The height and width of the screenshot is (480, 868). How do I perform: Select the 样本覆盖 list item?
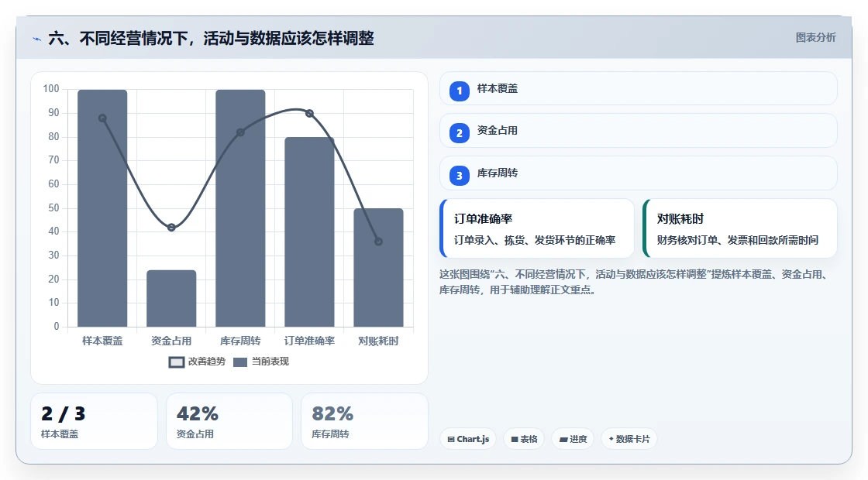coord(639,88)
